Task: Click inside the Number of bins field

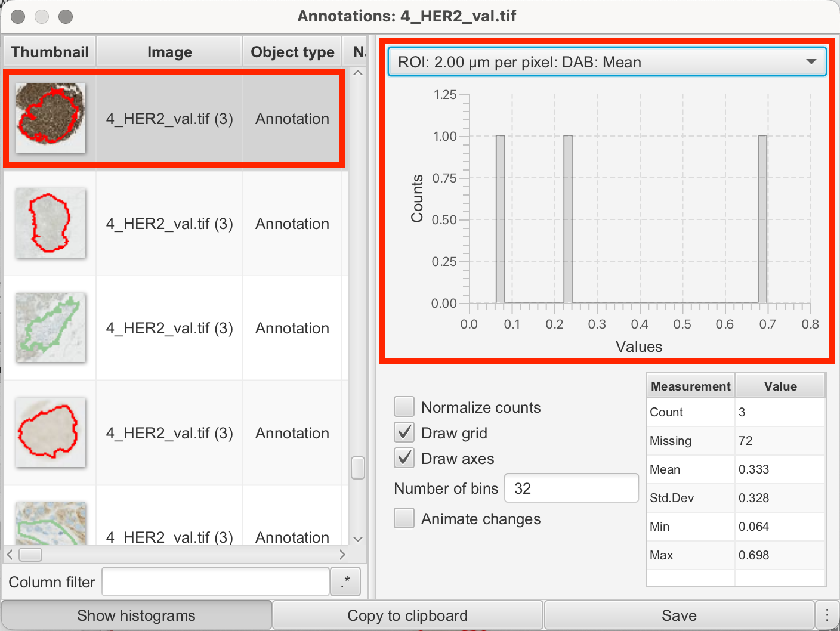Action: 570,488
